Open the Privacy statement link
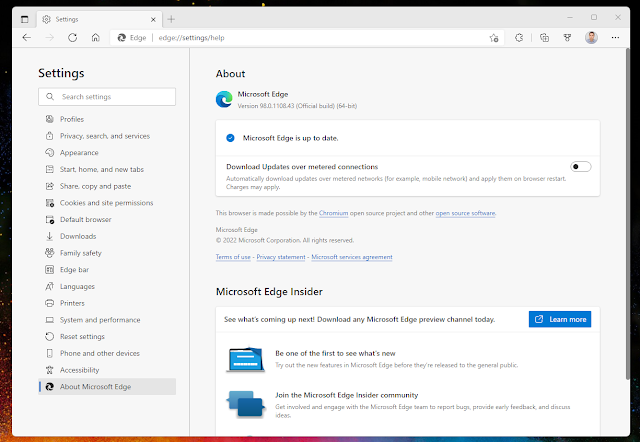Screen dimensions: 640x442 point(281,257)
